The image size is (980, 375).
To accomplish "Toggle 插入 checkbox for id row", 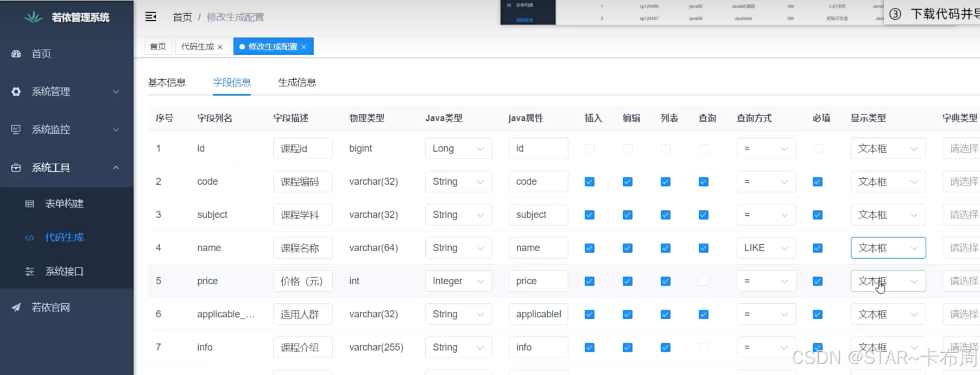I will [590, 149].
